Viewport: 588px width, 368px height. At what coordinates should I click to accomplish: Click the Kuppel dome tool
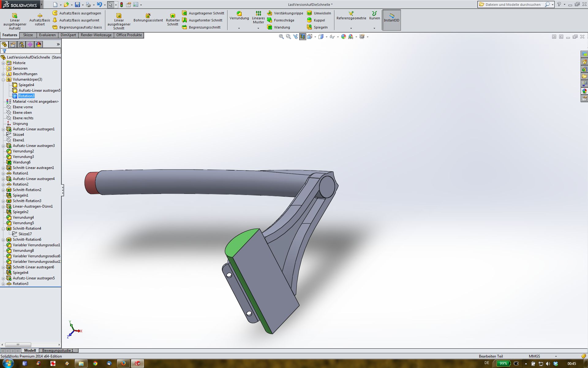[x=316, y=20]
